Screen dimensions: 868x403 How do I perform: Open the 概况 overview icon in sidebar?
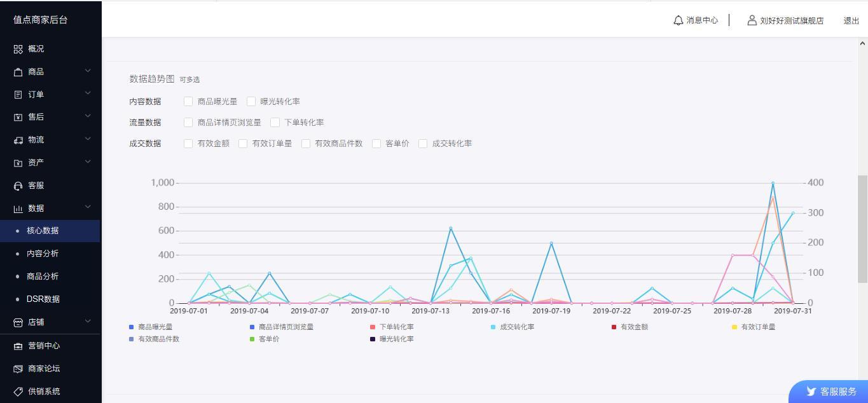pos(18,49)
